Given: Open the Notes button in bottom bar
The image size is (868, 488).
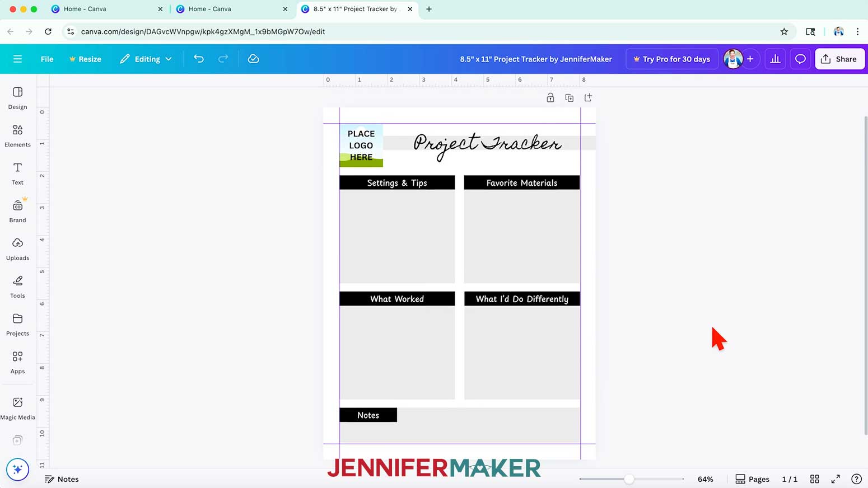Looking at the screenshot, I should pyautogui.click(x=62, y=479).
